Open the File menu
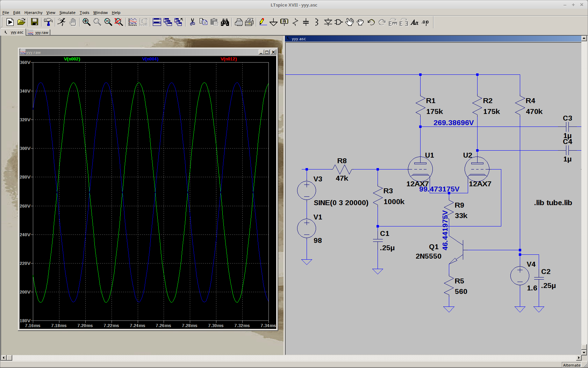588x368 pixels. point(6,13)
